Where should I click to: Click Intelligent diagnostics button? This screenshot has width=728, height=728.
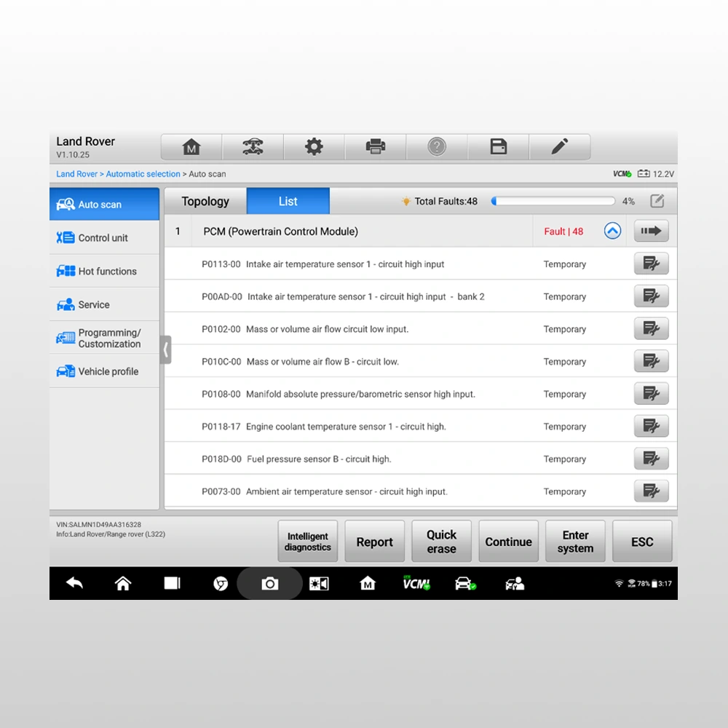[x=308, y=542]
